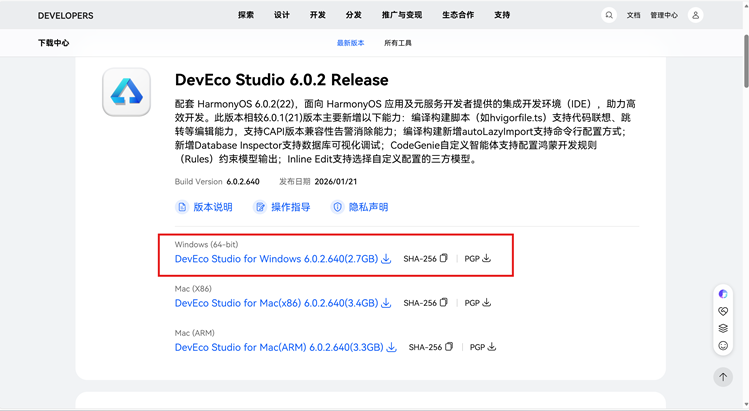The width and height of the screenshot is (749, 411).
Task: Copy SHA-256 for the Windows package
Action: (x=443, y=258)
